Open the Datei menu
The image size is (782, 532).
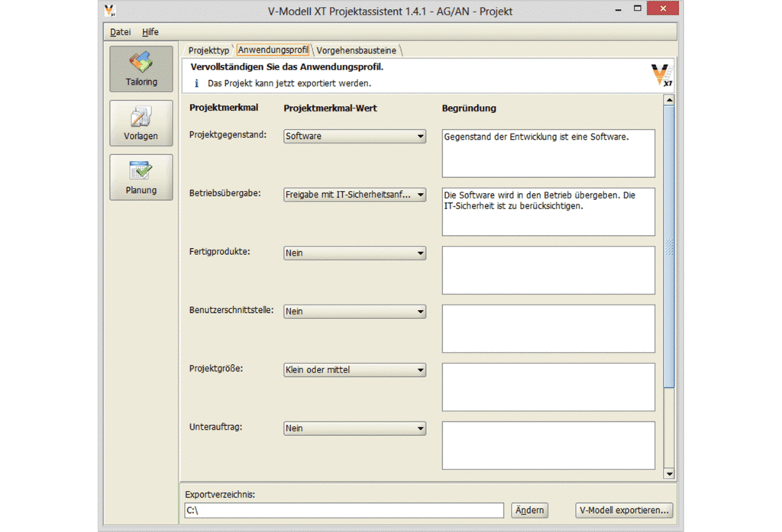(120, 32)
